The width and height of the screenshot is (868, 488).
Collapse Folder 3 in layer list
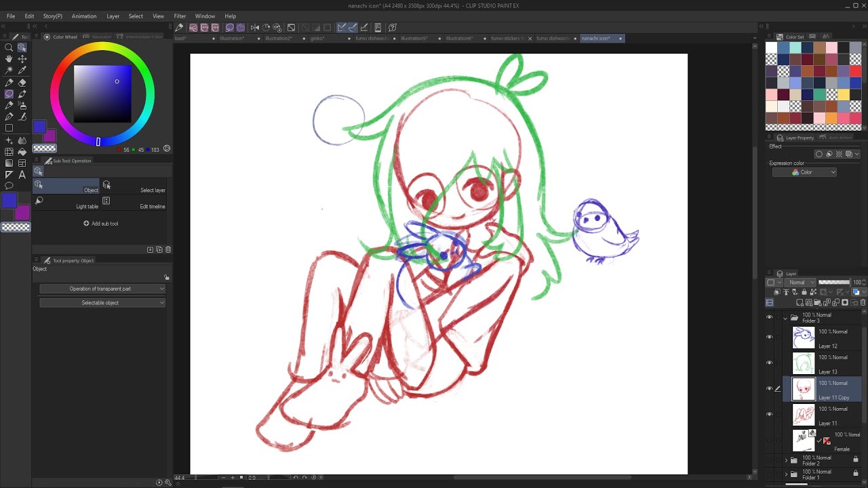pos(786,317)
